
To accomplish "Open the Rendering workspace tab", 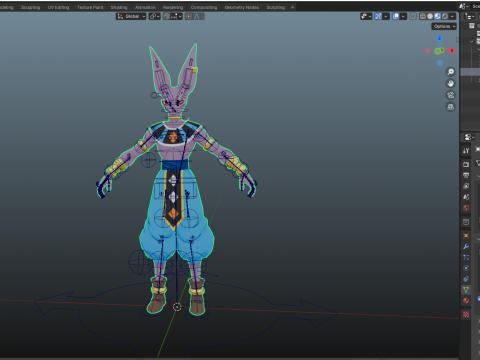I will [173, 7].
